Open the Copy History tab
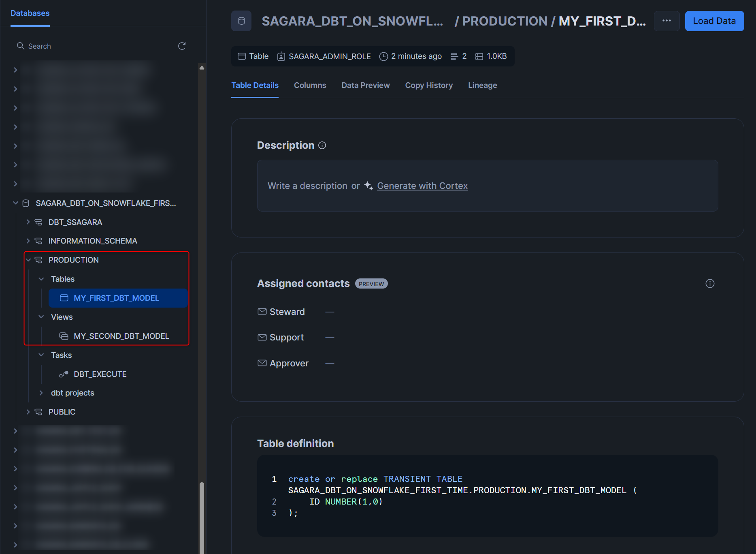 pyautogui.click(x=429, y=86)
